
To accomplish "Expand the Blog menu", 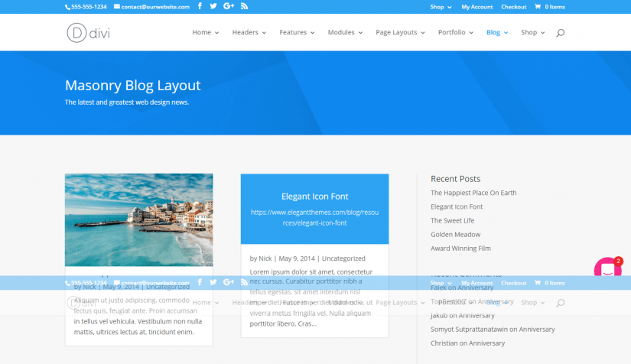I will 497,32.
